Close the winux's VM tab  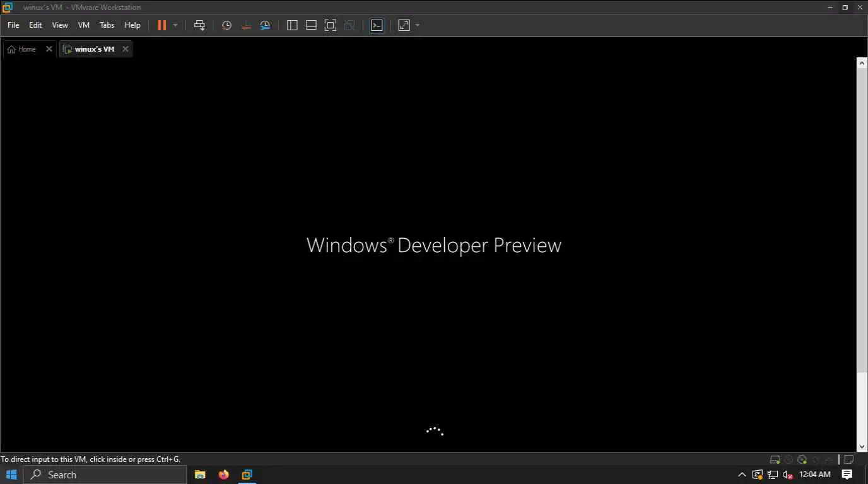(x=126, y=49)
